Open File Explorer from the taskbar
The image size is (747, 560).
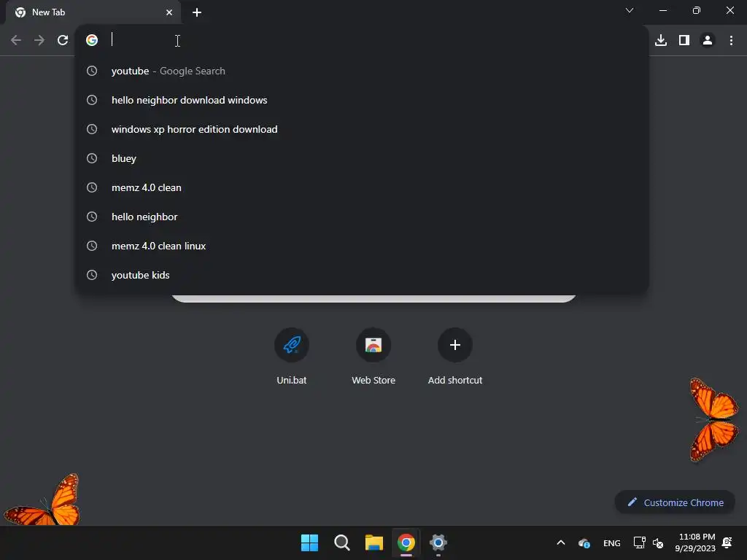(x=374, y=542)
